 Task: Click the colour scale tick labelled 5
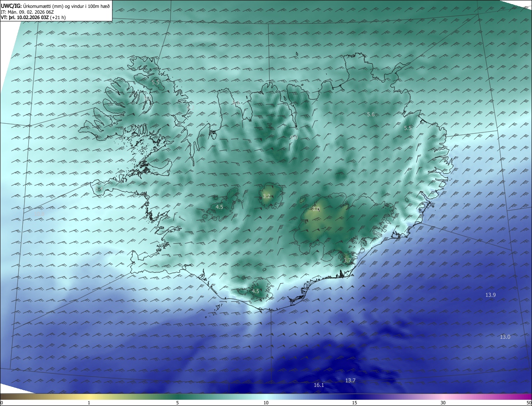pos(177,403)
